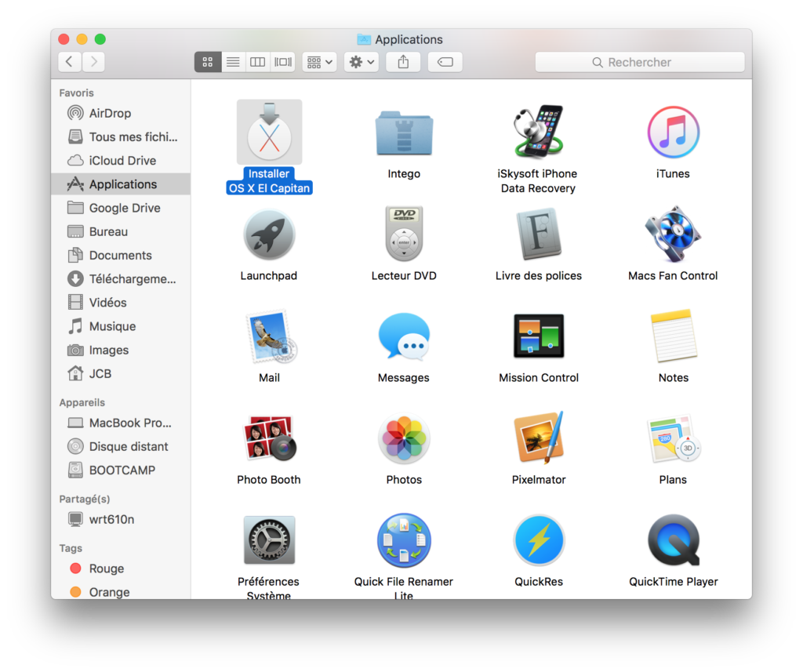Image resolution: width=803 pixels, height=672 pixels.
Task: Filter by the Orange tag
Action: [121, 592]
